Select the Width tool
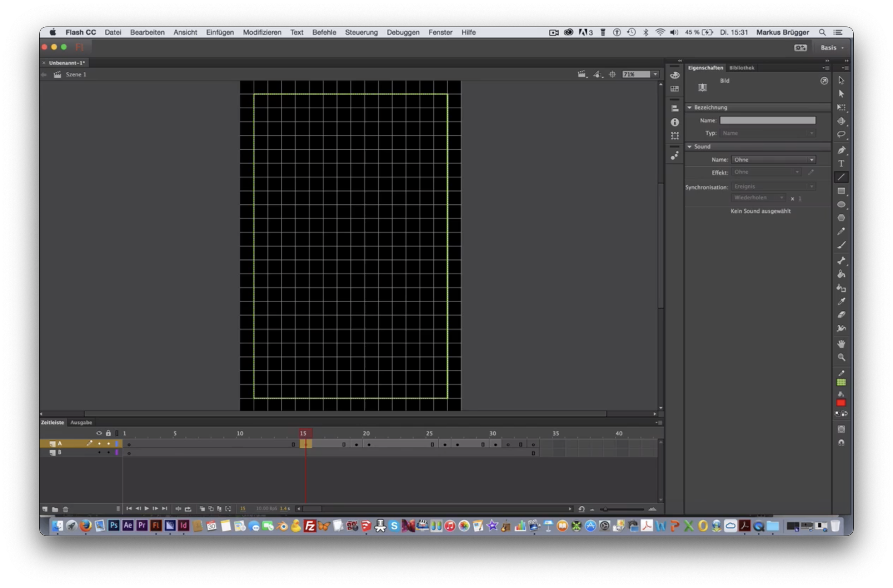This screenshot has width=893, height=588. [841, 328]
